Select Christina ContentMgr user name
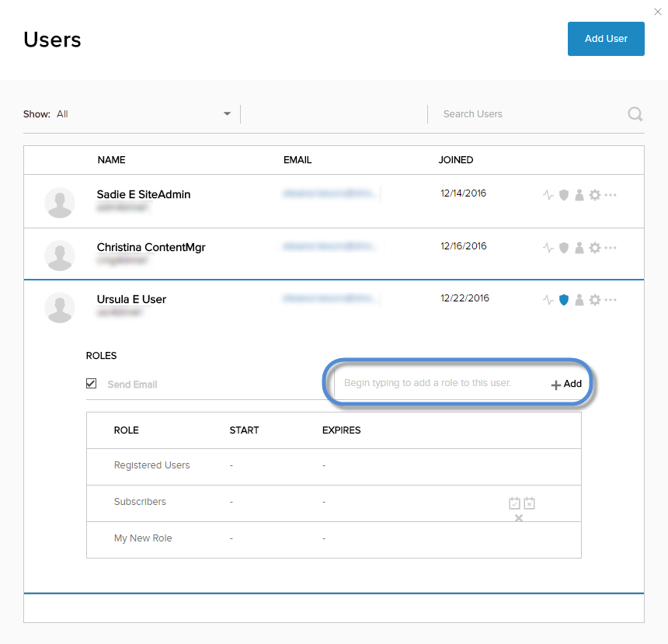Viewport: 668px width, 644px height. tap(151, 247)
